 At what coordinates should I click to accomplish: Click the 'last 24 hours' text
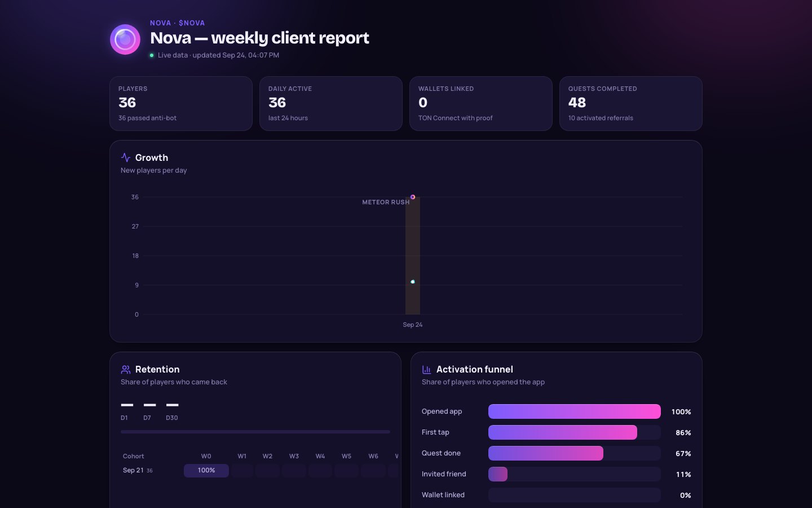(288, 118)
